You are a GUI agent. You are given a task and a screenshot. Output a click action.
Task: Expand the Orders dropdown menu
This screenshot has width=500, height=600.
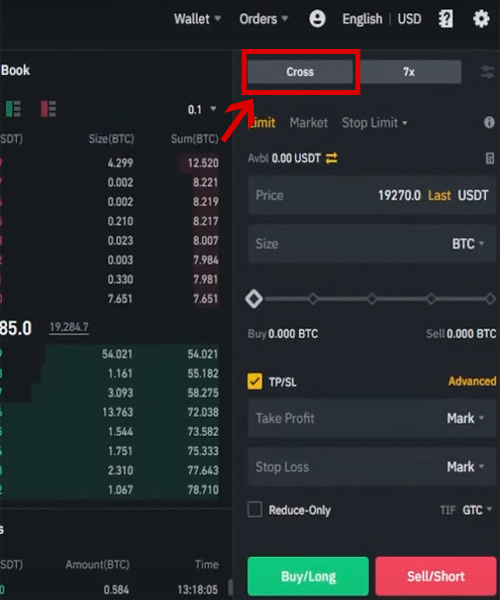pos(264,19)
